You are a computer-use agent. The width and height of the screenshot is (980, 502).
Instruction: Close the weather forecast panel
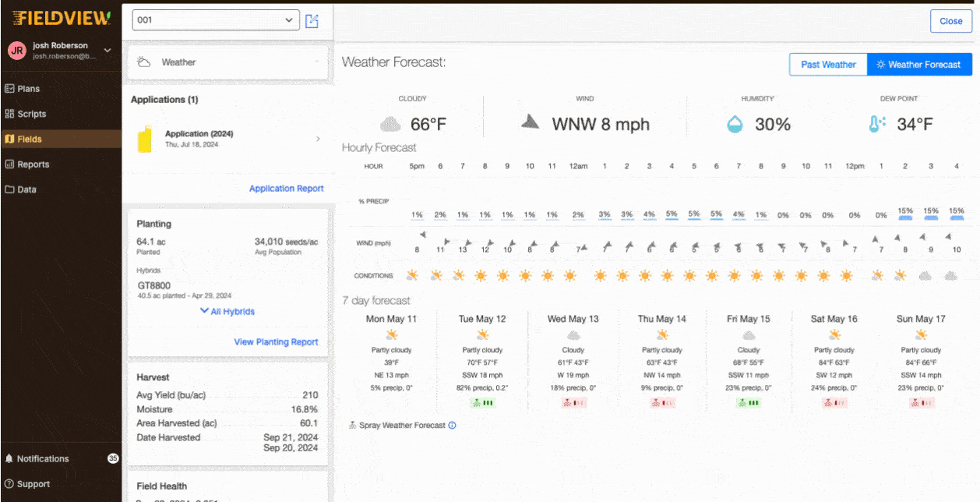(950, 21)
